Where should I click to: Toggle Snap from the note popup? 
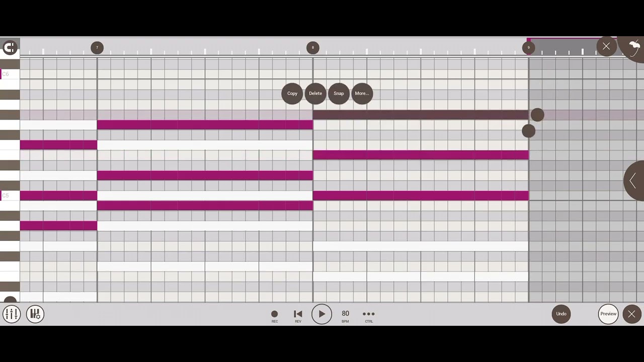click(339, 94)
